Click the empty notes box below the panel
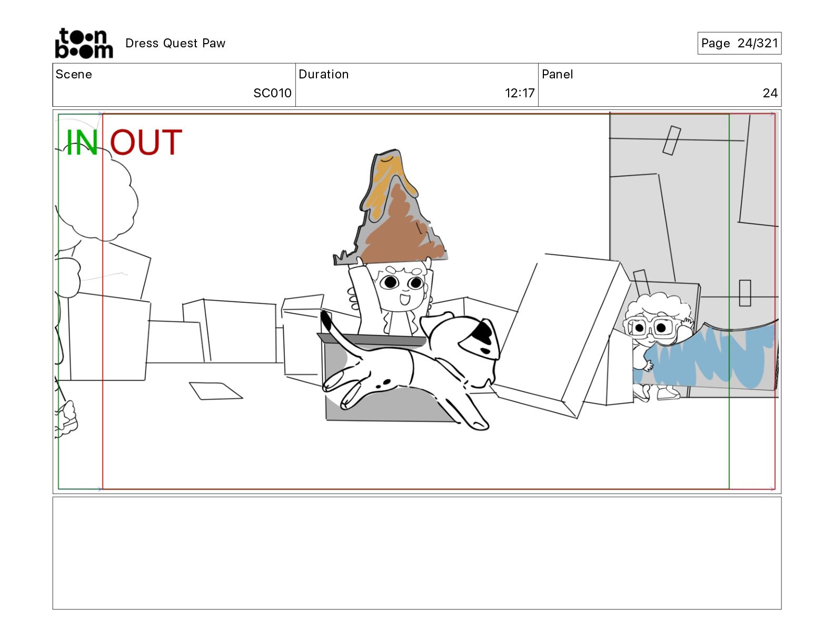Screen dimensions: 834x644 pos(417,553)
